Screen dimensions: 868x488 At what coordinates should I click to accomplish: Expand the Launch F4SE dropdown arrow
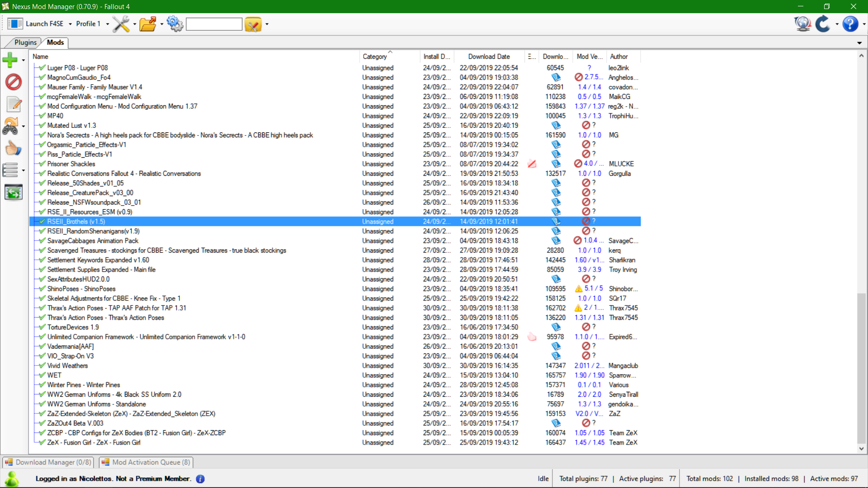70,24
